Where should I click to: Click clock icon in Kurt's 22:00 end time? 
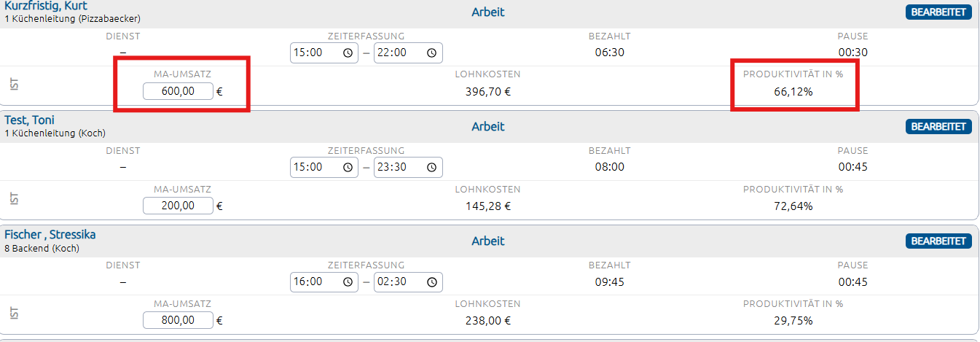click(x=431, y=53)
